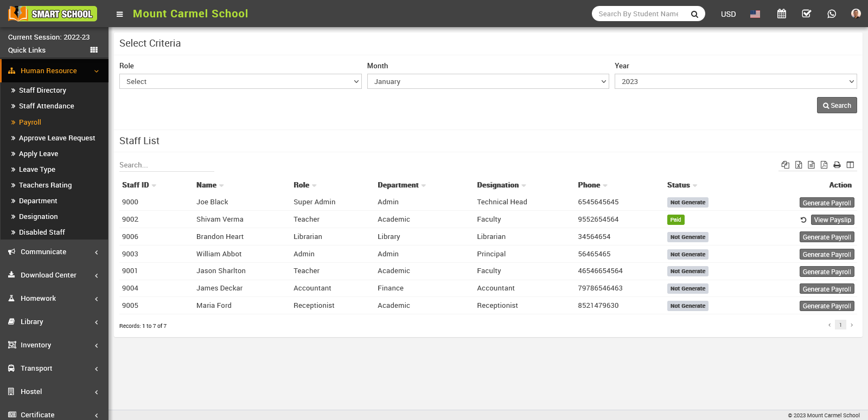Export staff list as PDF
Image resolution: width=868 pixels, height=420 pixels.
click(824, 165)
